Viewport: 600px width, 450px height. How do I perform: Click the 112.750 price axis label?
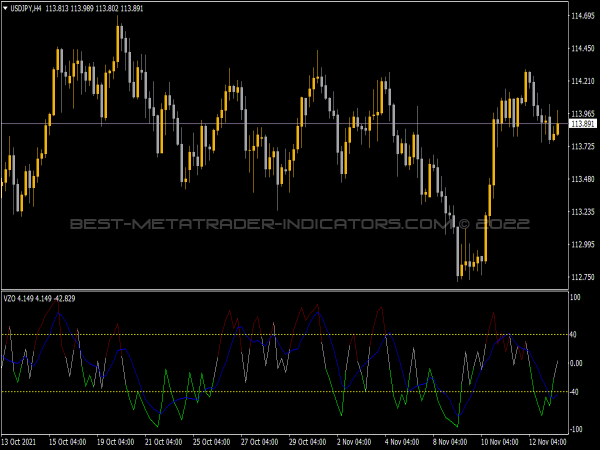[582, 277]
